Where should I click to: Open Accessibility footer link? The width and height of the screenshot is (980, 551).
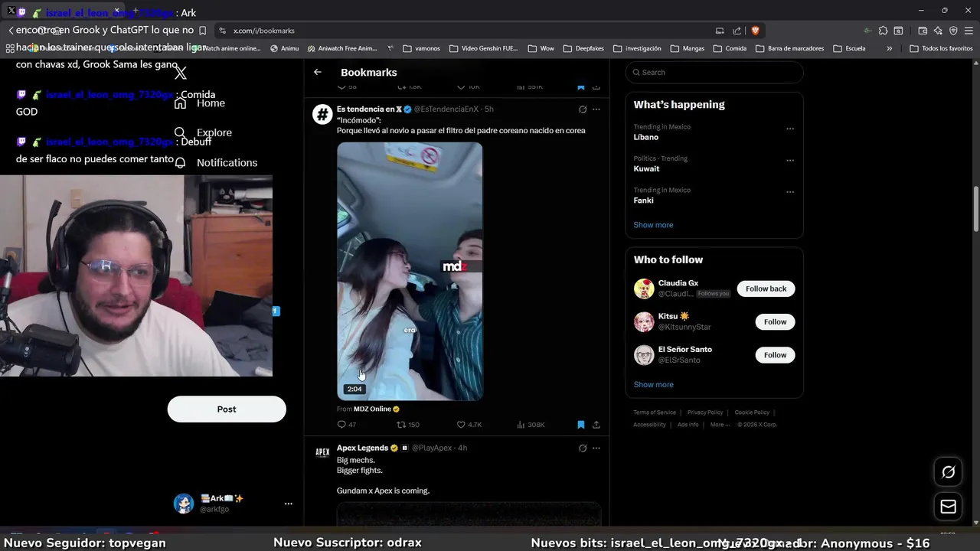coord(649,425)
